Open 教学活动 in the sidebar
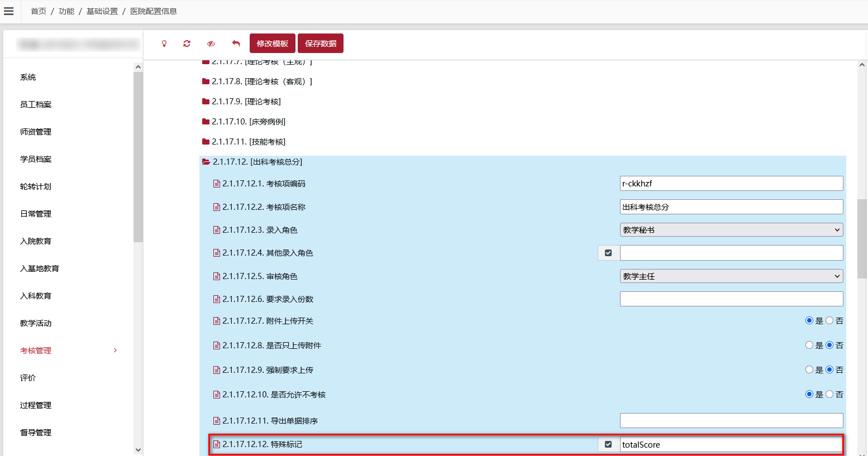 click(36, 323)
